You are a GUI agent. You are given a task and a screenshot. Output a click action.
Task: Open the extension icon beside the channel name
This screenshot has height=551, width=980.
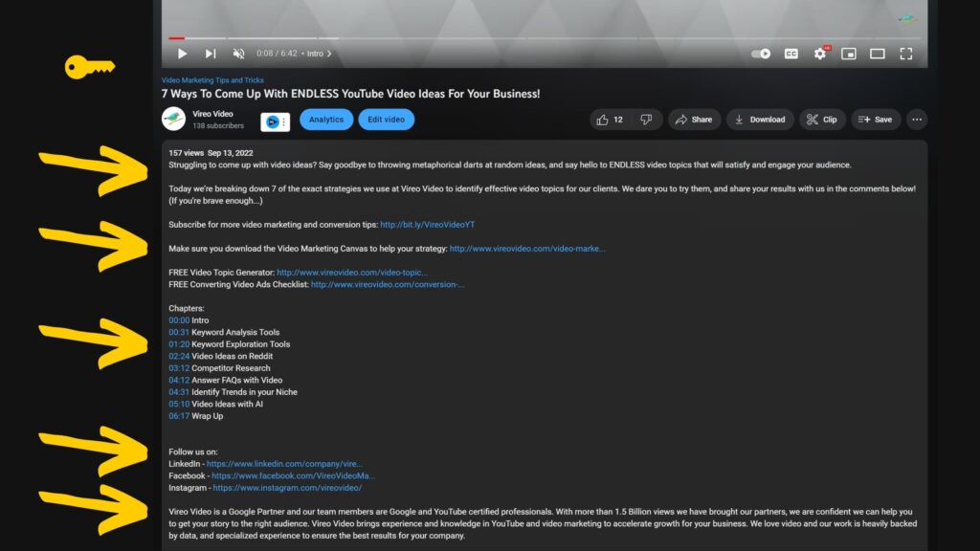275,121
